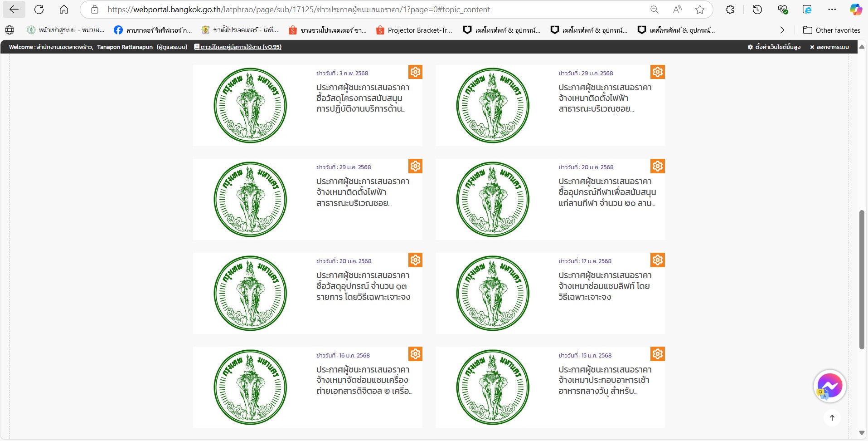Screen dimensions: 868x441
Task: Go to browser home icon
Action: coord(64,10)
